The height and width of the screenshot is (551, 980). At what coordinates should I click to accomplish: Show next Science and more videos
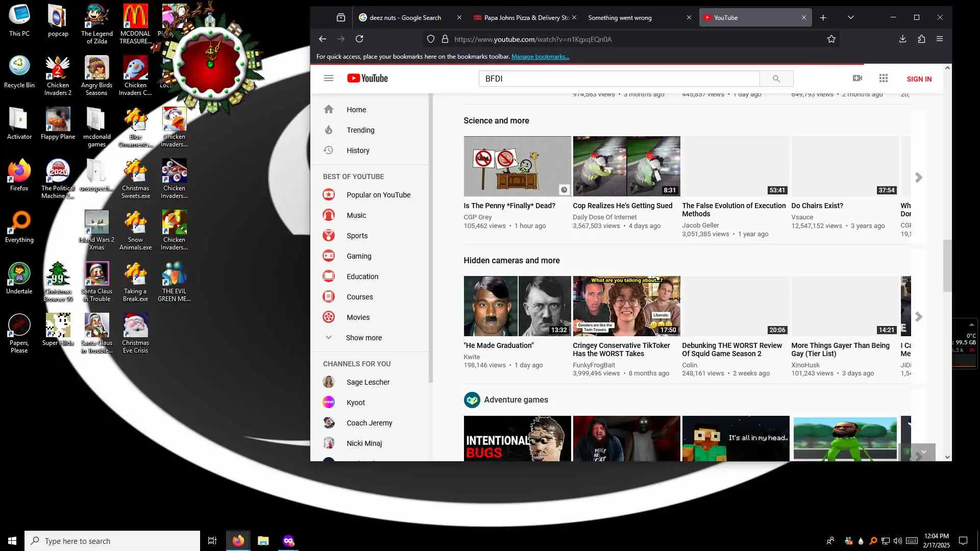click(918, 178)
